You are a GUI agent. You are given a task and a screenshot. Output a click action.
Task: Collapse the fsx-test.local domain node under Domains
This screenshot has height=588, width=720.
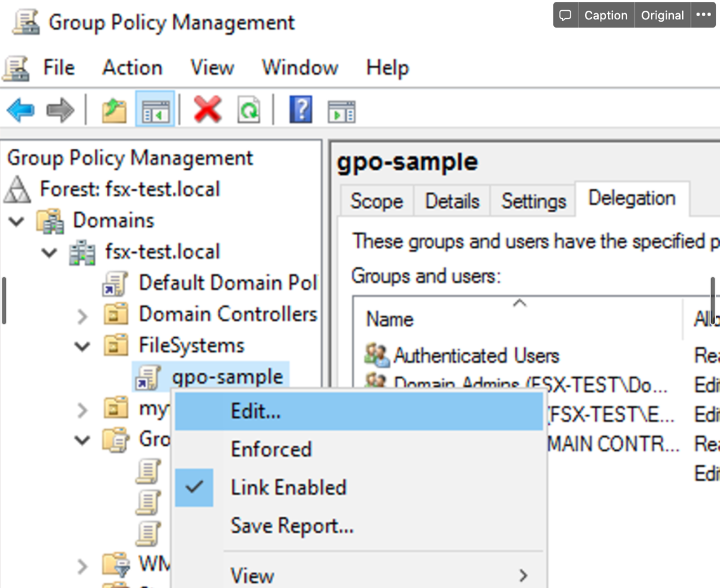(50, 253)
